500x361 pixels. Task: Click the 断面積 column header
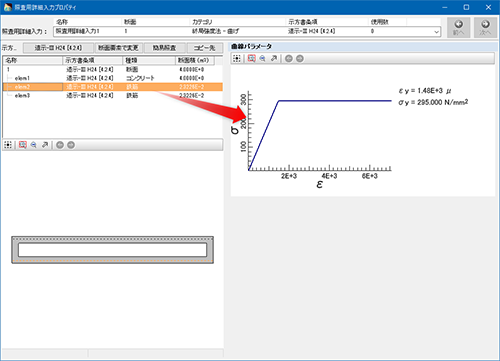(x=195, y=60)
